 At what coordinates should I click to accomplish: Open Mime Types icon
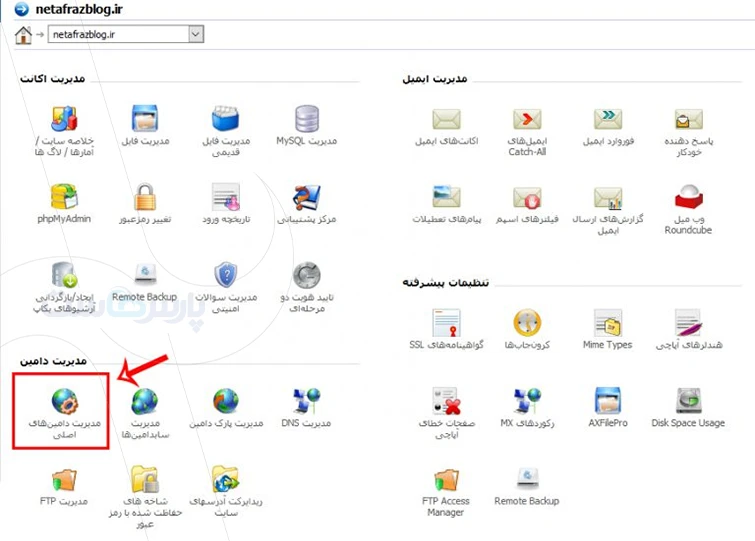pos(608,322)
